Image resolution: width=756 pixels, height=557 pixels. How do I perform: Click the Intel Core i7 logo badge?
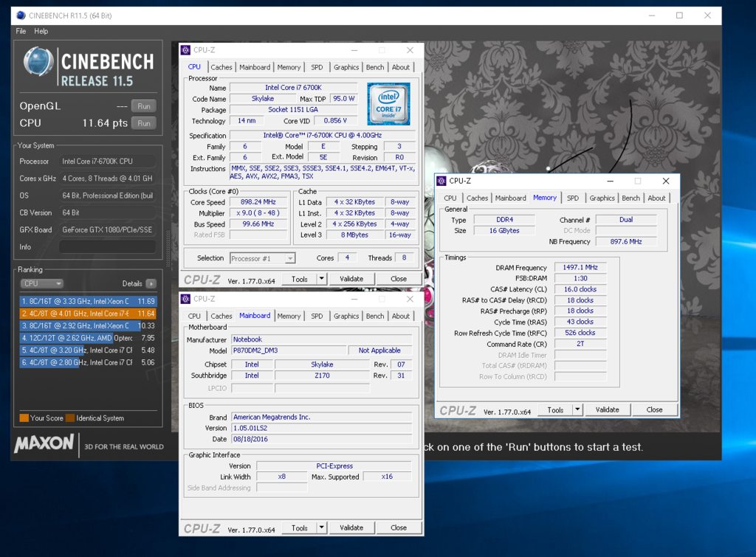(388, 103)
